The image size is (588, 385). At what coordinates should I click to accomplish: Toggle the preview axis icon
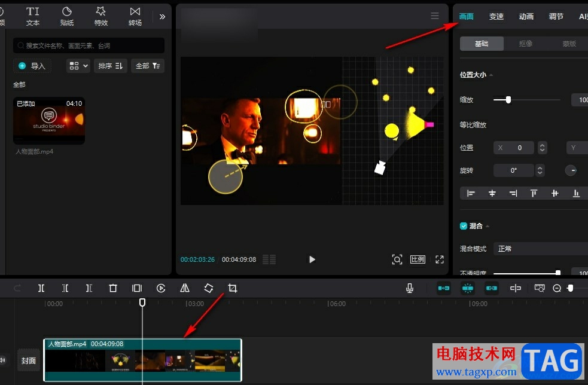point(516,288)
